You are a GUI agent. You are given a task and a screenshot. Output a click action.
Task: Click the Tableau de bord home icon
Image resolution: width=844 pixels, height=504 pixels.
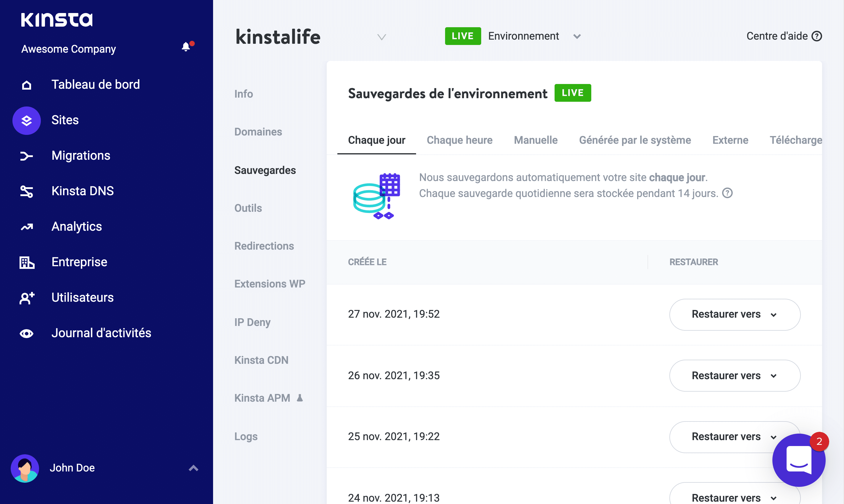click(x=27, y=85)
